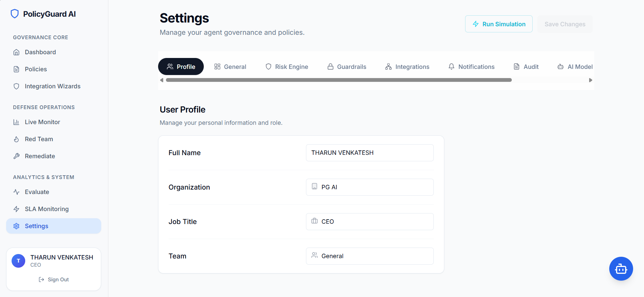The width and height of the screenshot is (644, 297).
Task: Click the Live Monitor chart icon
Action: coord(16,122)
